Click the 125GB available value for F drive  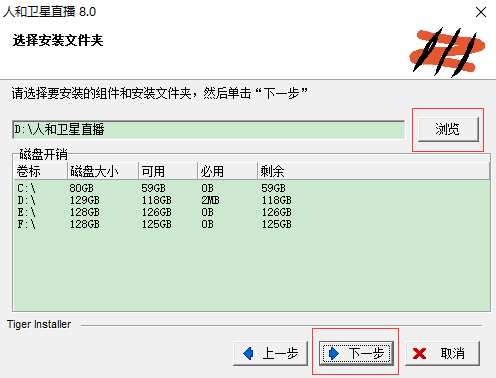(x=157, y=224)
